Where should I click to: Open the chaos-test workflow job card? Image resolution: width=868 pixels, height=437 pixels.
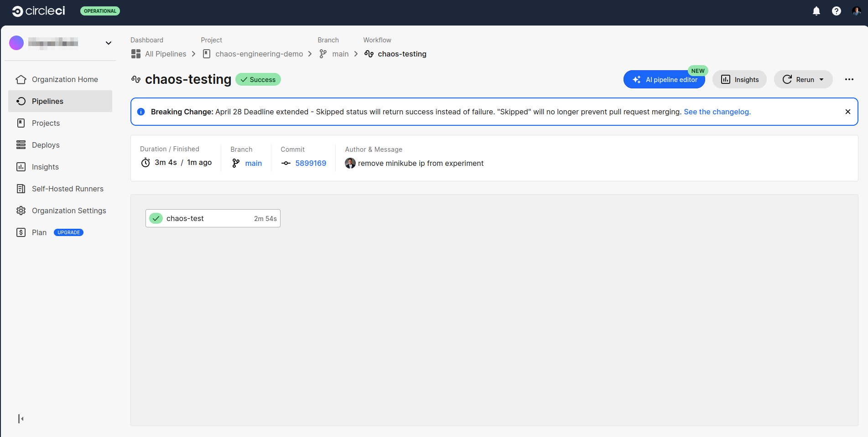pos(213,218)
